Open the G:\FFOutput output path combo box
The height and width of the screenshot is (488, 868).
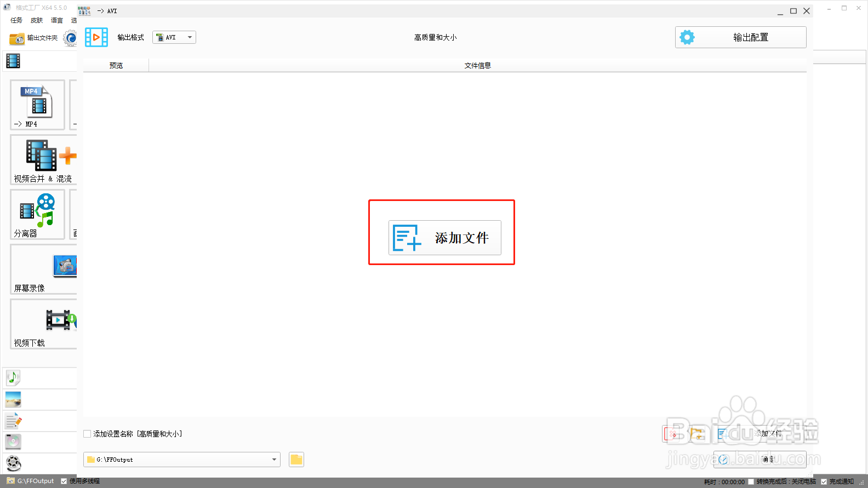click(x=182, y=460)
